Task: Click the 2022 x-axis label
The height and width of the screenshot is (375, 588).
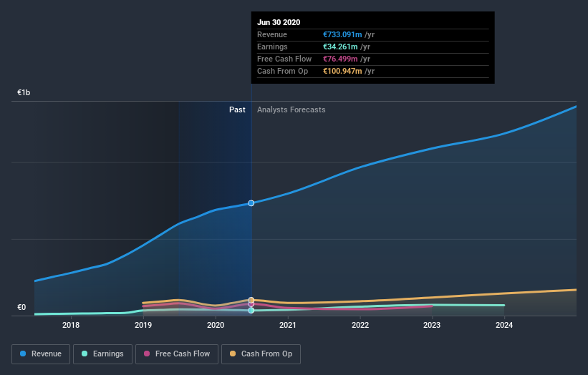Action: [360, 325]
